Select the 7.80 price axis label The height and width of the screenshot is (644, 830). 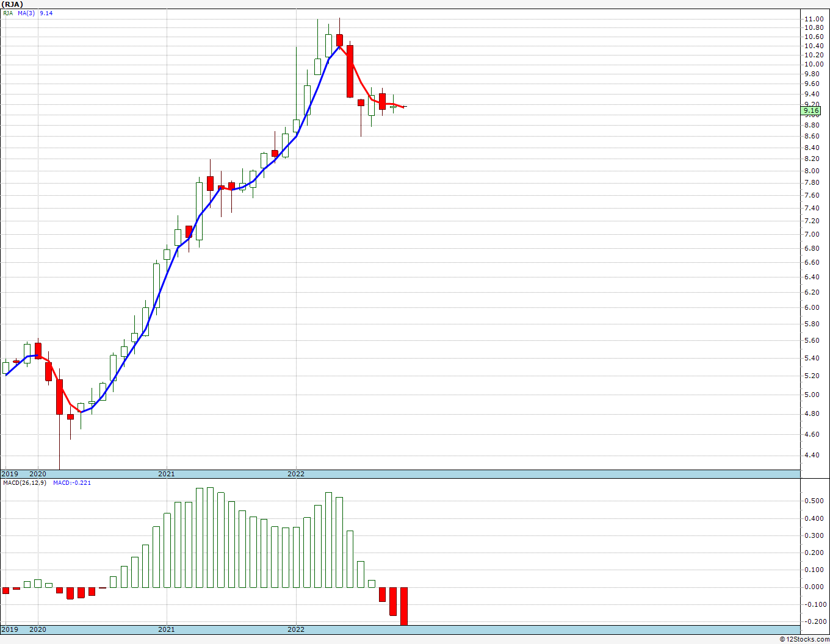coord(812,182)
